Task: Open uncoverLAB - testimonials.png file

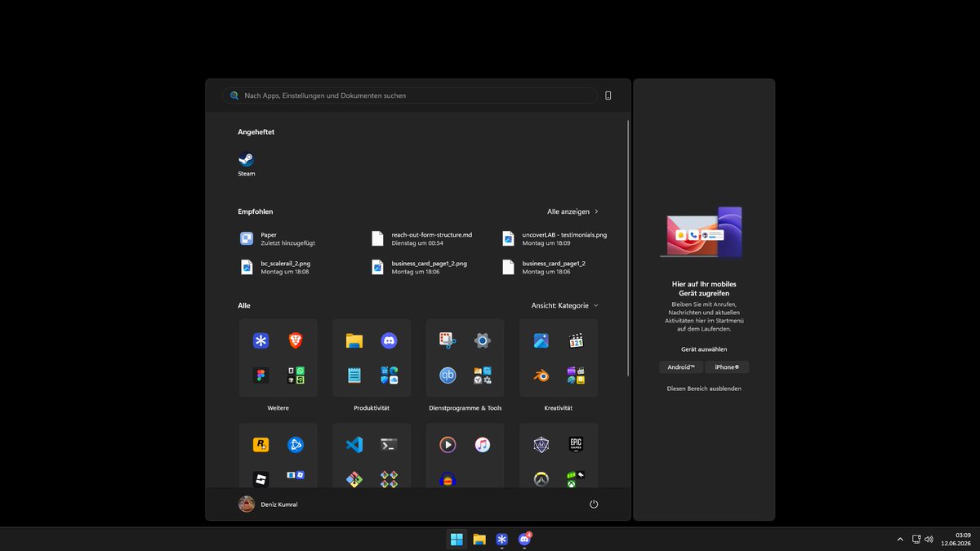Action: (556, 239)
